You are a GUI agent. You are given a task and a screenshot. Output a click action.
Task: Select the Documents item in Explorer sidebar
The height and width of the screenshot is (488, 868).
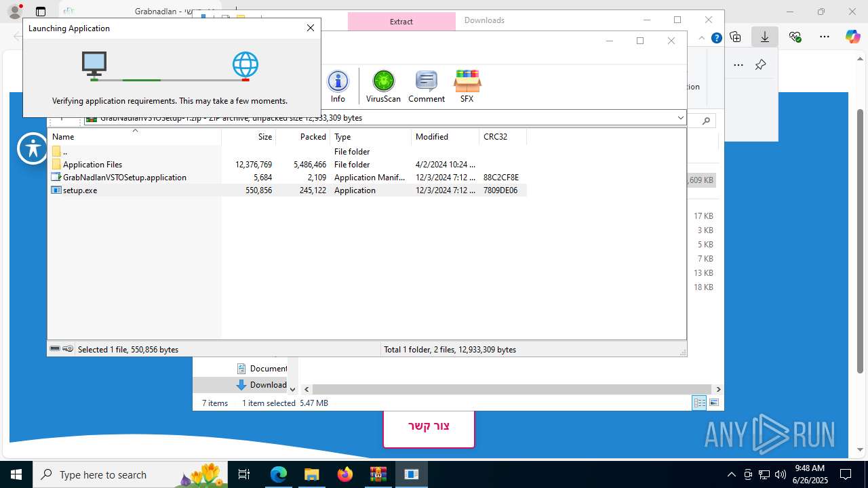(262, 369)
